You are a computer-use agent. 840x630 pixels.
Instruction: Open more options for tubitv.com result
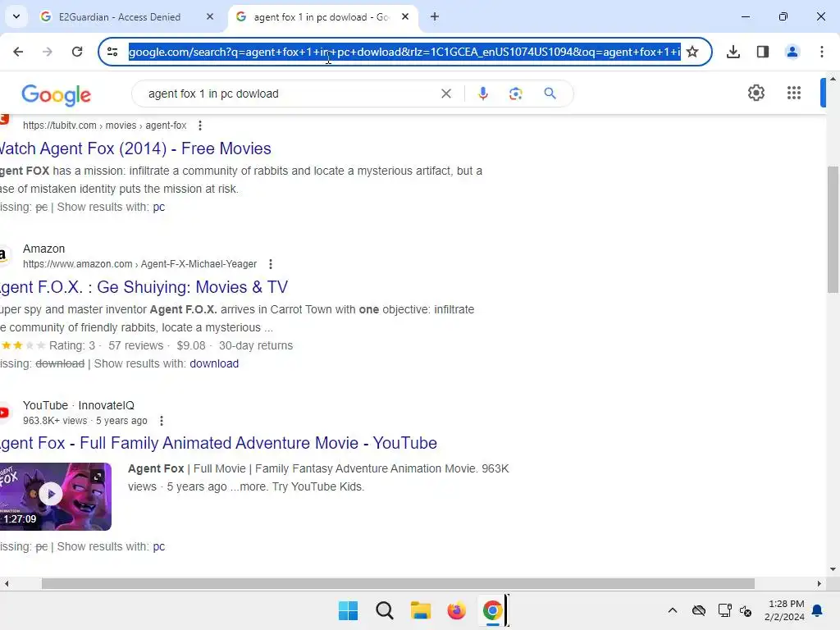click(x=200, y=126)
